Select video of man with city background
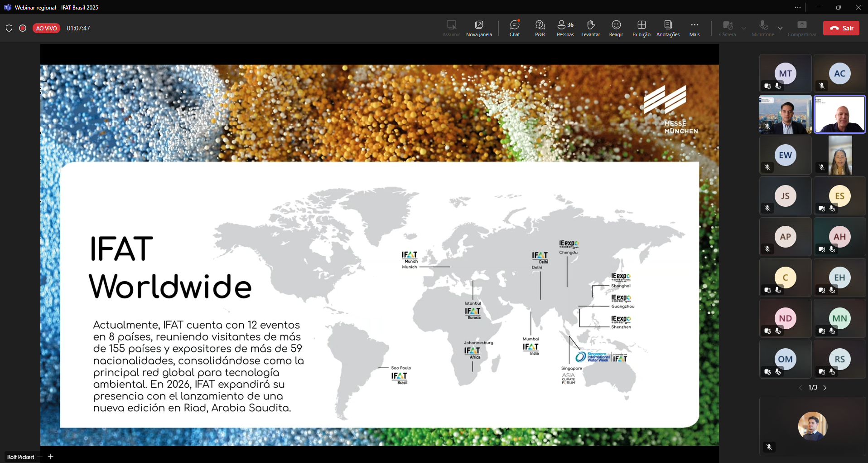 pos(786,114)
